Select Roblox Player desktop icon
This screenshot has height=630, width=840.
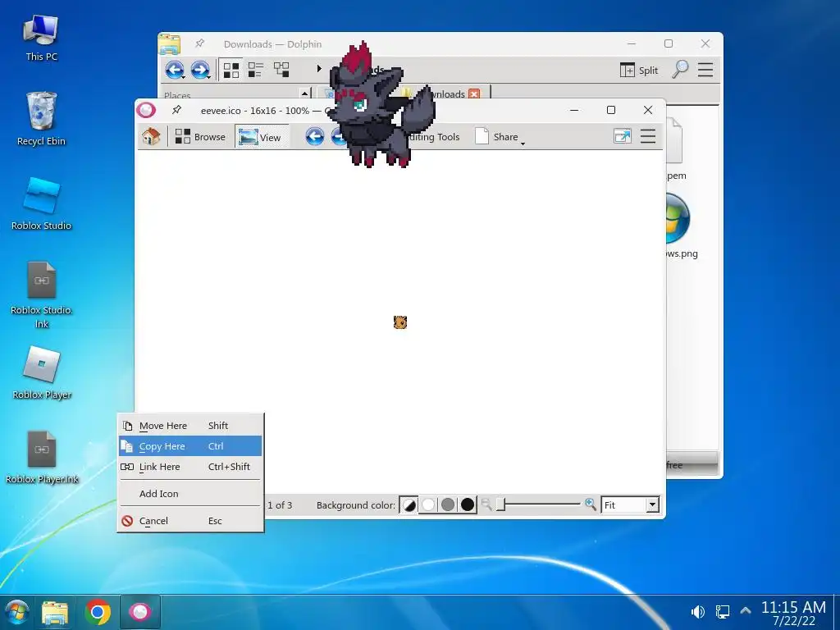[42, 372]
